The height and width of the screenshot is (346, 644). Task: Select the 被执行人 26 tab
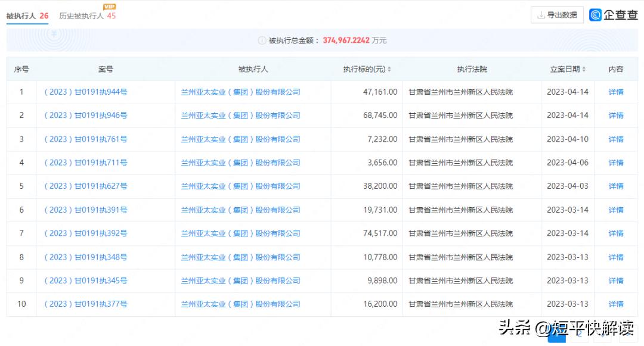coord(27,16)
